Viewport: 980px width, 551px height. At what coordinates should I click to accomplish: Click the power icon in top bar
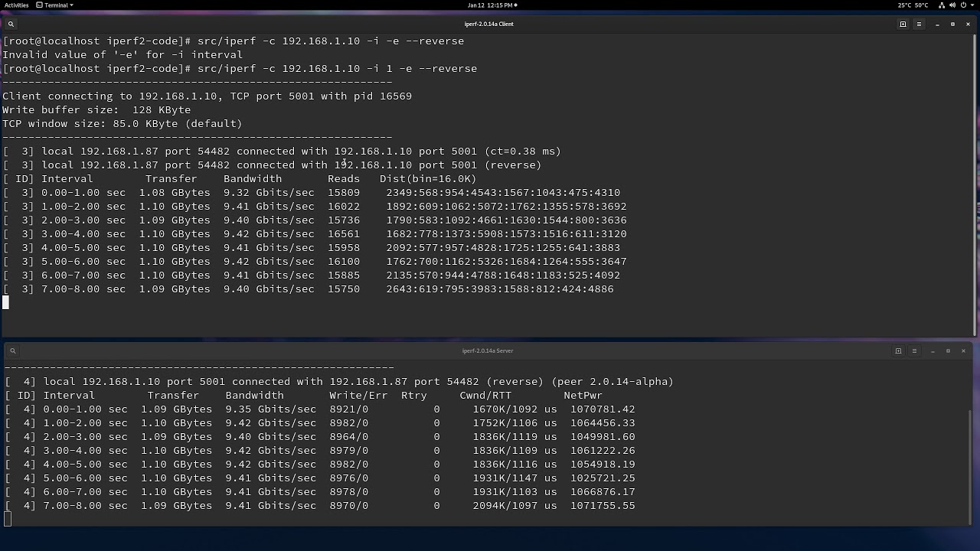pyautogui.click(x=963, y=5)
